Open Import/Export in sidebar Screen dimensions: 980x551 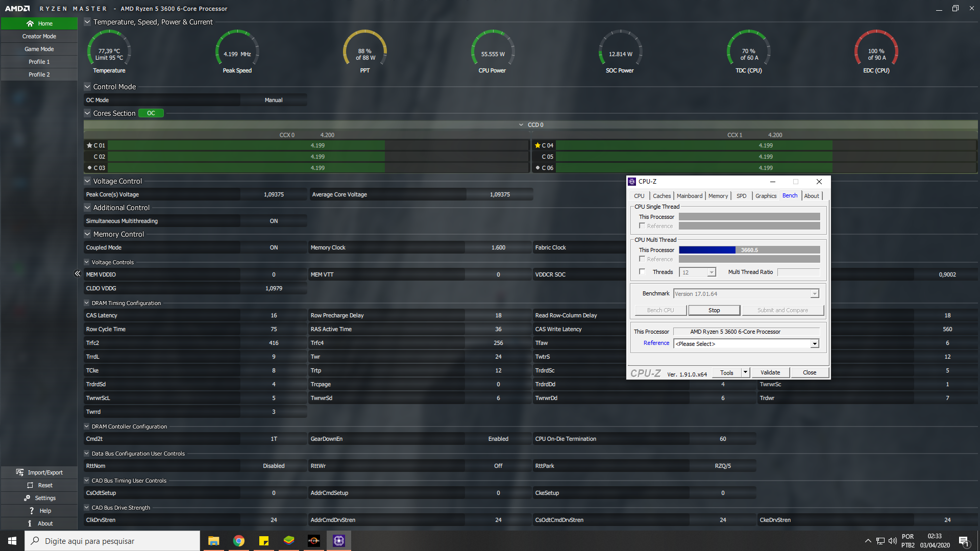pos(39,472)
